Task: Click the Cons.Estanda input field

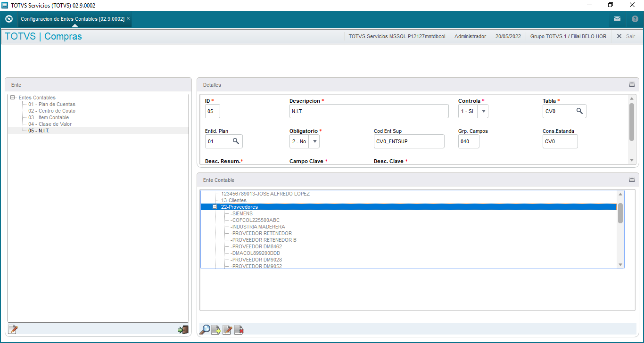Action: (560, 141)
